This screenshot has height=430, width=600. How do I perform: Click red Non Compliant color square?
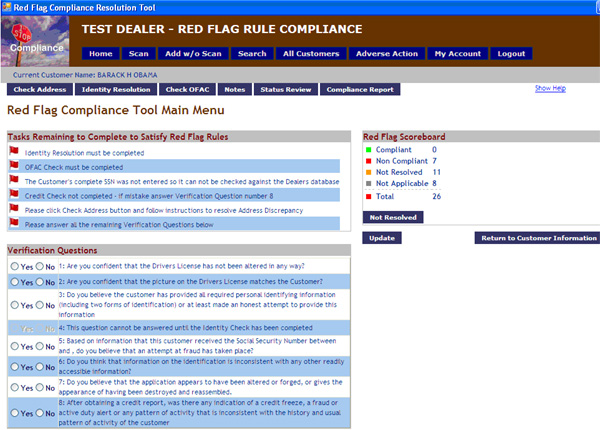(x=368, y=161)
